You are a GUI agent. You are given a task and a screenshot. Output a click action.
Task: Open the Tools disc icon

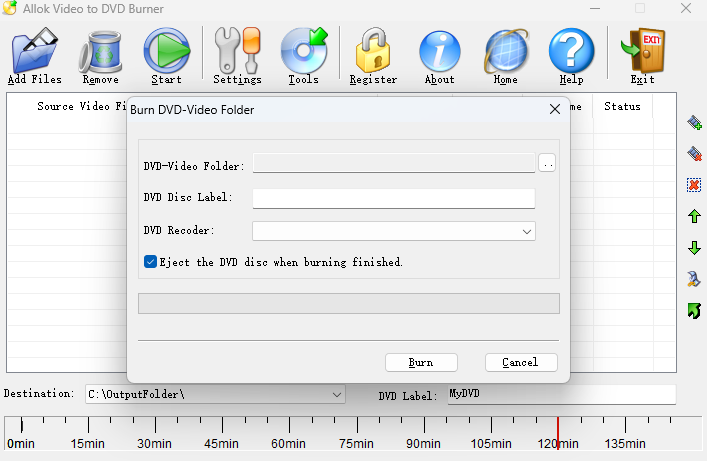[x=303, y=50]
